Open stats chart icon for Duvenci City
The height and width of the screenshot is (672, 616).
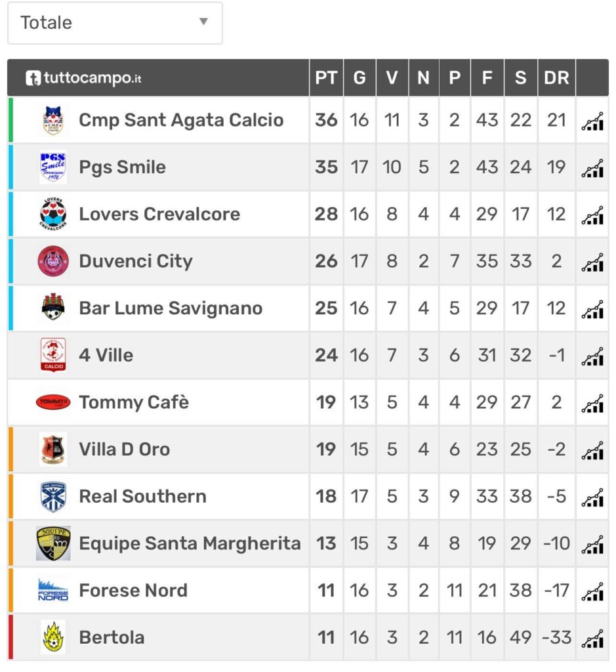pyautogui.click(x=592, y=262)
